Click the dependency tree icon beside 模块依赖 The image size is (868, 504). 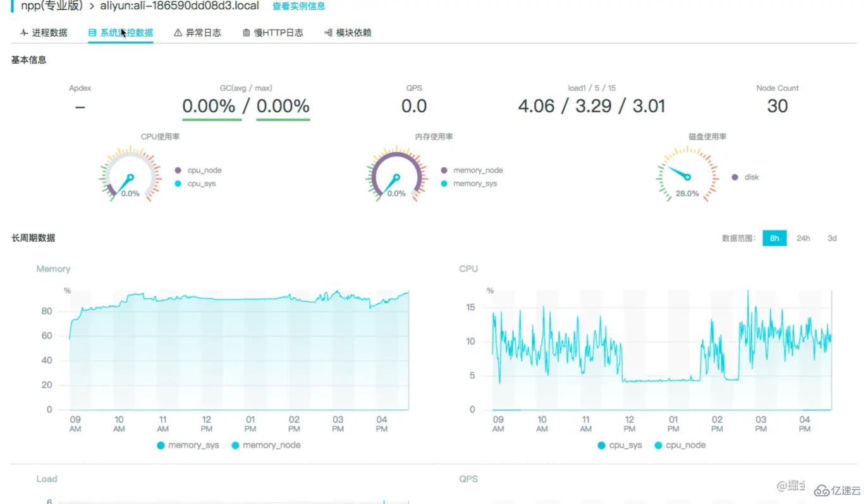click(x=328, y=33)
